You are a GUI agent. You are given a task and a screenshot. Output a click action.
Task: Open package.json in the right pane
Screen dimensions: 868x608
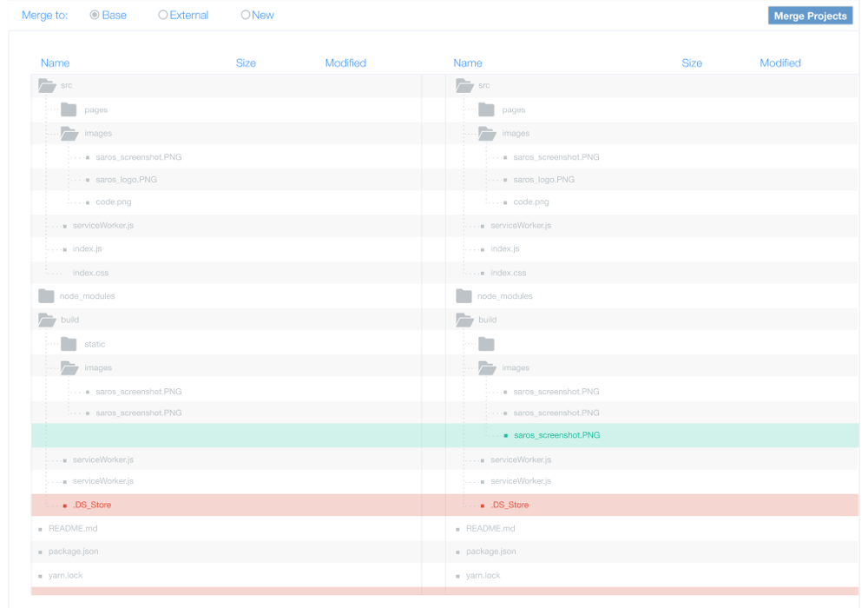point(490,552)
